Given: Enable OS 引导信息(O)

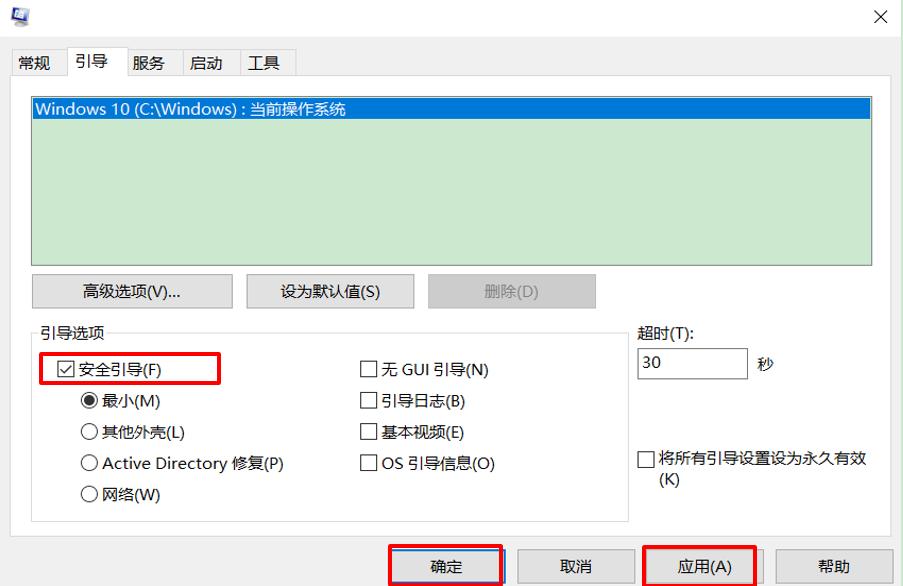Looking at the screenshot, I should [369, 463].
